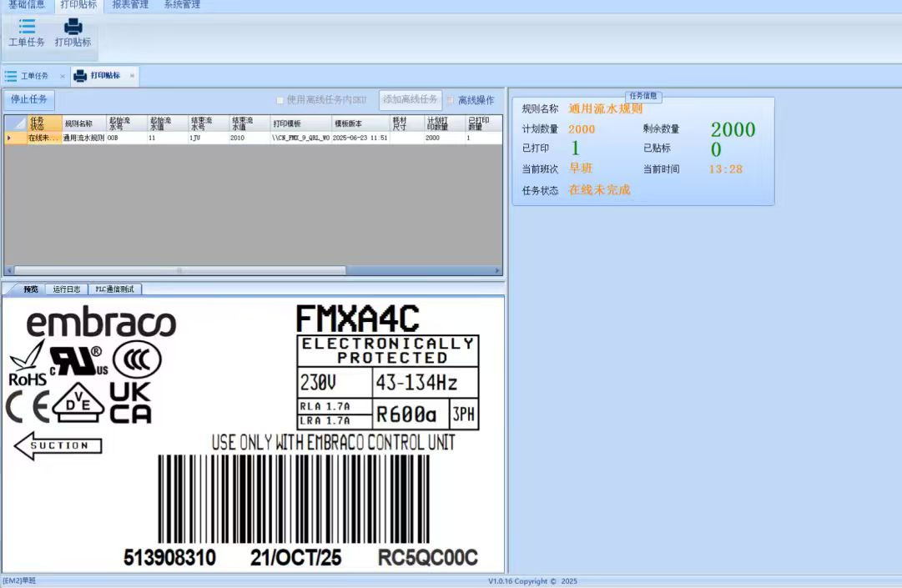Viewport: 902px width, 588px height.
Task: Open the 报表管理 menu tab
Action: click(130, 5)
